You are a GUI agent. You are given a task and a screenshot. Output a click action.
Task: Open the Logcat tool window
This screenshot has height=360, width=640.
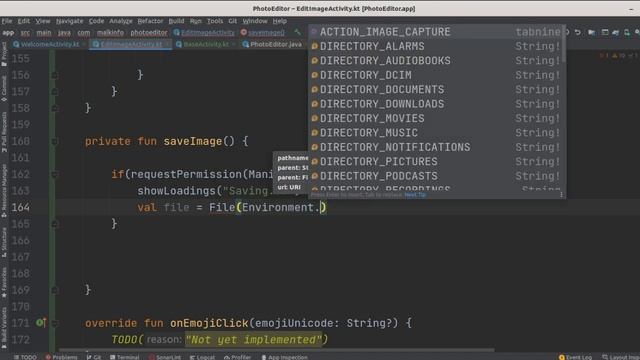point(202,357)
